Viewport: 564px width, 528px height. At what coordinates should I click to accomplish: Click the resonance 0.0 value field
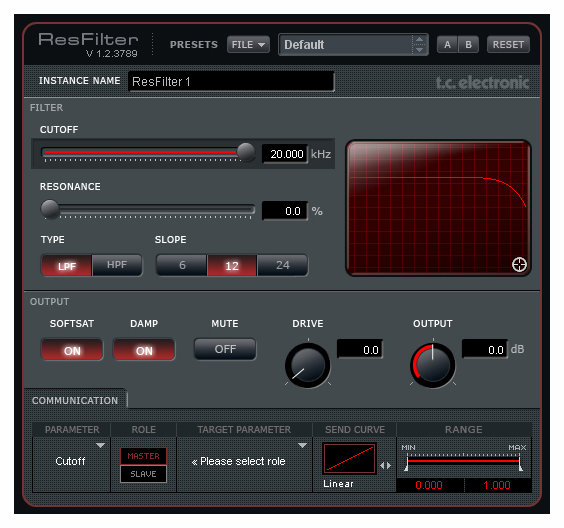coord(285,211)
